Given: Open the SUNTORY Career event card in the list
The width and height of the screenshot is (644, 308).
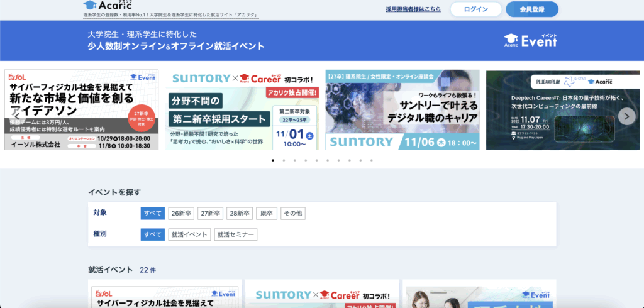Looking at the screenshot, I should 322,294.
